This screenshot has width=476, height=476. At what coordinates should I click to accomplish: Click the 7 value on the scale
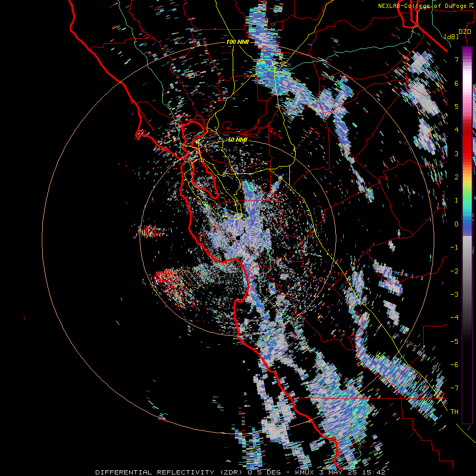(x=456, y=59)
